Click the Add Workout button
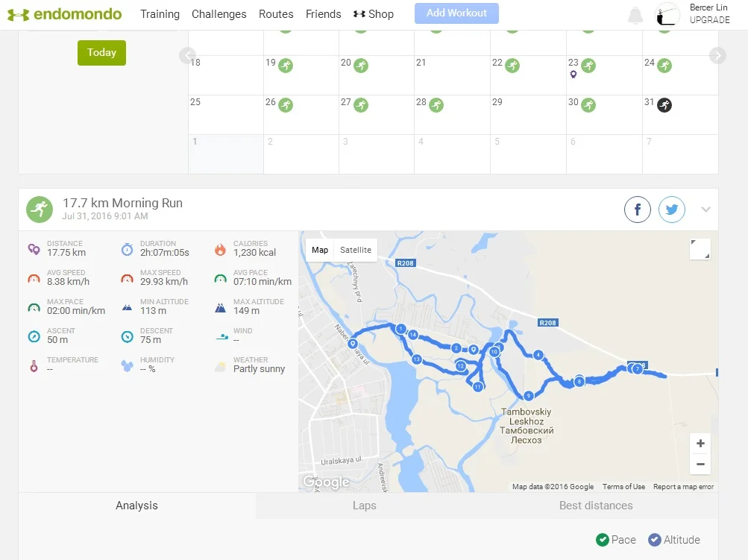The height and width of the screenshot is (560, 748). click(456, 13)
